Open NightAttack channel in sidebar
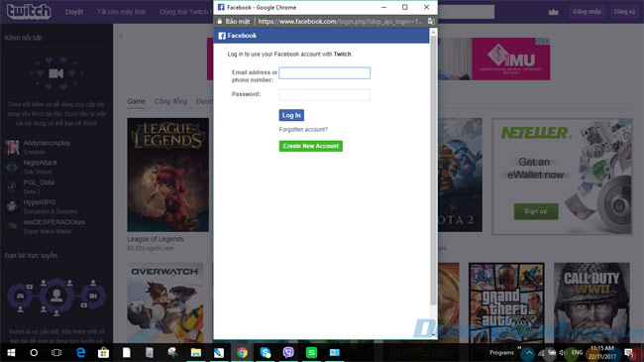 click(x=41, y=167)
